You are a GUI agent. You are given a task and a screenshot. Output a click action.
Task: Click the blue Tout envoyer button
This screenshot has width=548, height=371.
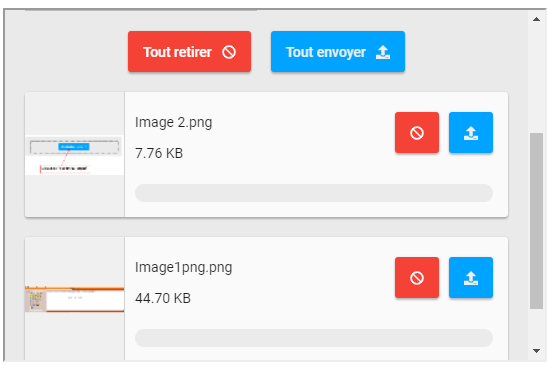click(338, 52)
